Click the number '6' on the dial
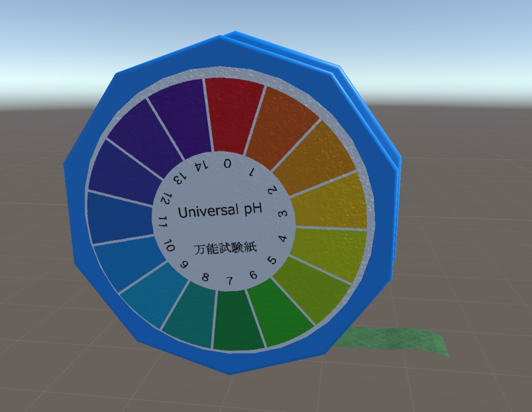532x412 pixels. pyautogui.click(x=253, y=275)
